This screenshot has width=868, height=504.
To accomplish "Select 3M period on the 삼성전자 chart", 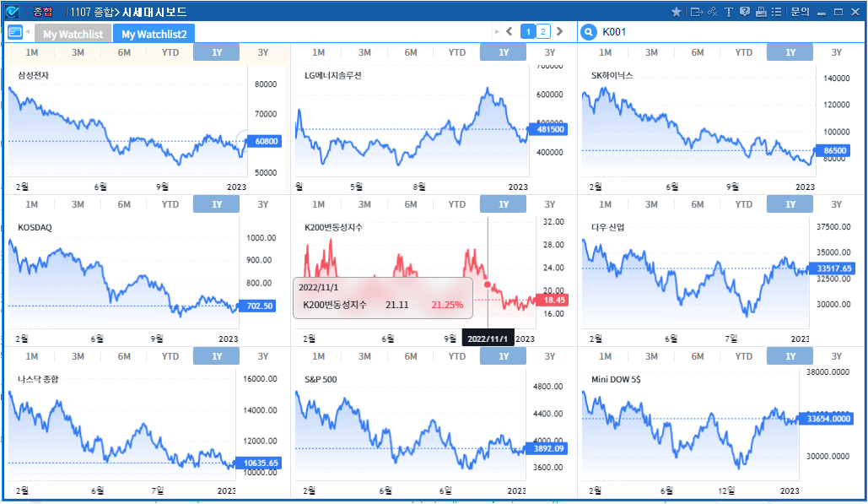I will click(78, 52).
